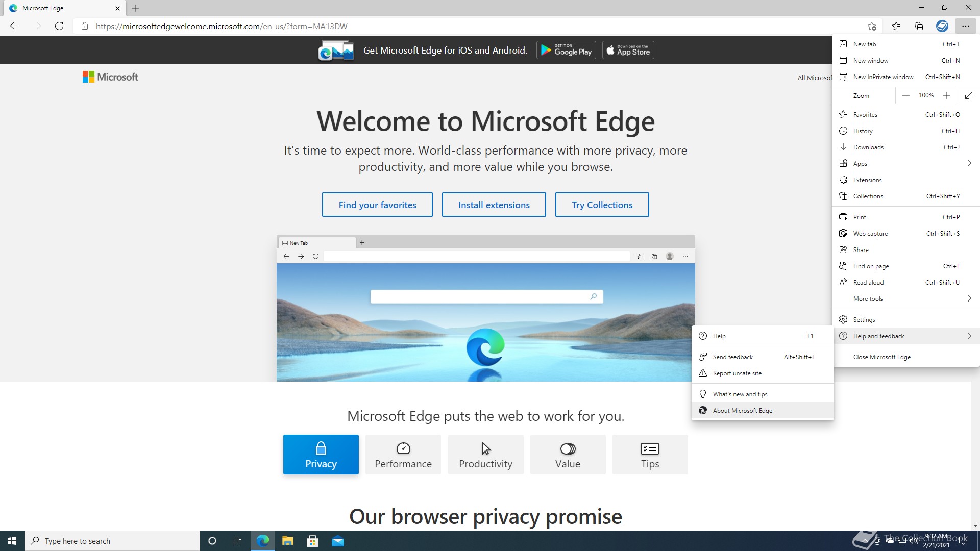Click Edge icon on taskbar
This screenshot has width=980, height=551.
click(x=263, y=541)
